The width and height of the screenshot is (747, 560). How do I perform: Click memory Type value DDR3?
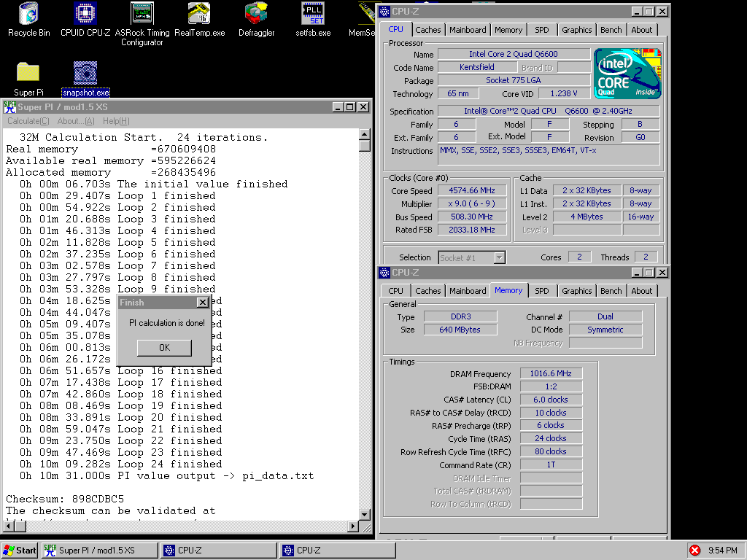pos(461,316)
